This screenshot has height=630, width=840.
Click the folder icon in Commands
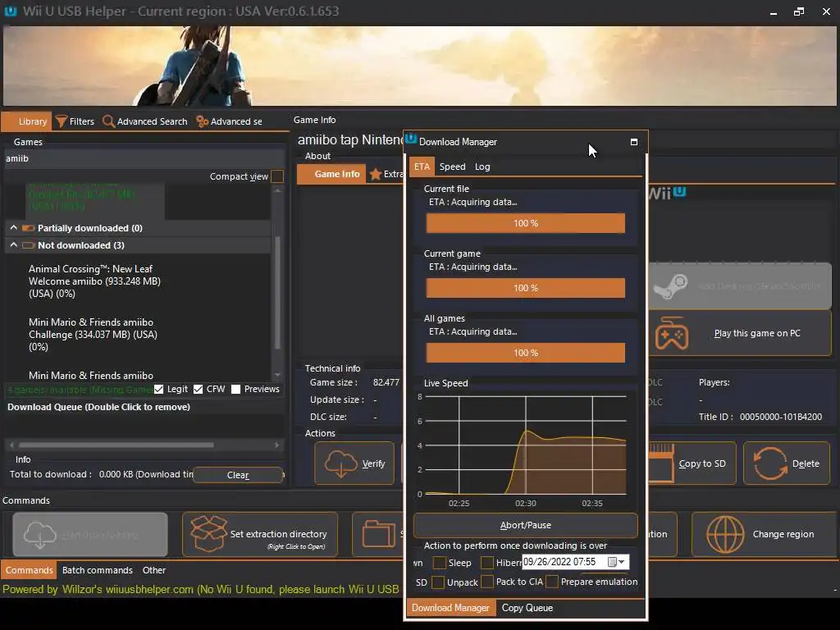click(379, 533)
